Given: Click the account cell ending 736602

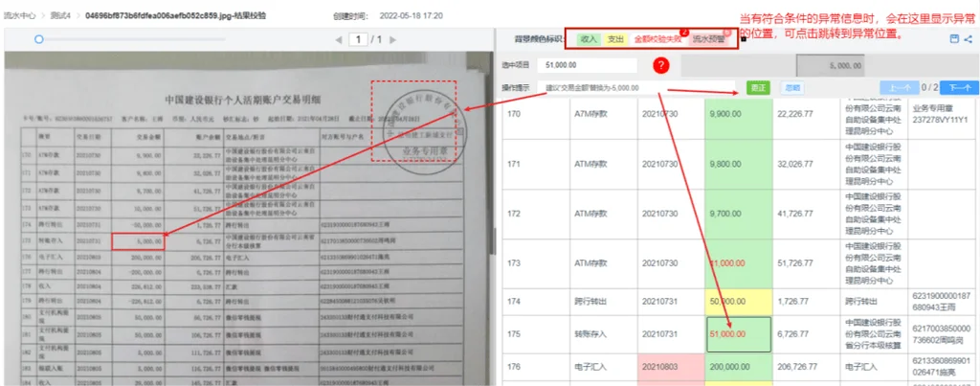Looking at the screenshot, I should [x=941, y=334].
